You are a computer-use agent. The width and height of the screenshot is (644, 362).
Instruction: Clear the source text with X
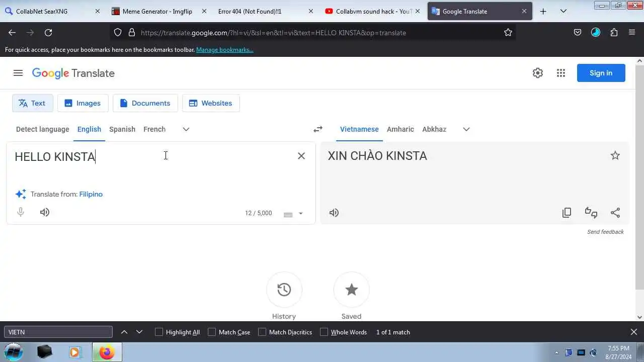(x=301, y=156)
